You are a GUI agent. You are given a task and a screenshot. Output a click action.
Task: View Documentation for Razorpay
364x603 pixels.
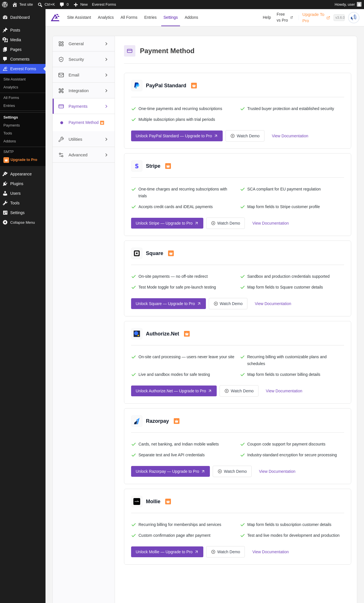coord(277,471)
